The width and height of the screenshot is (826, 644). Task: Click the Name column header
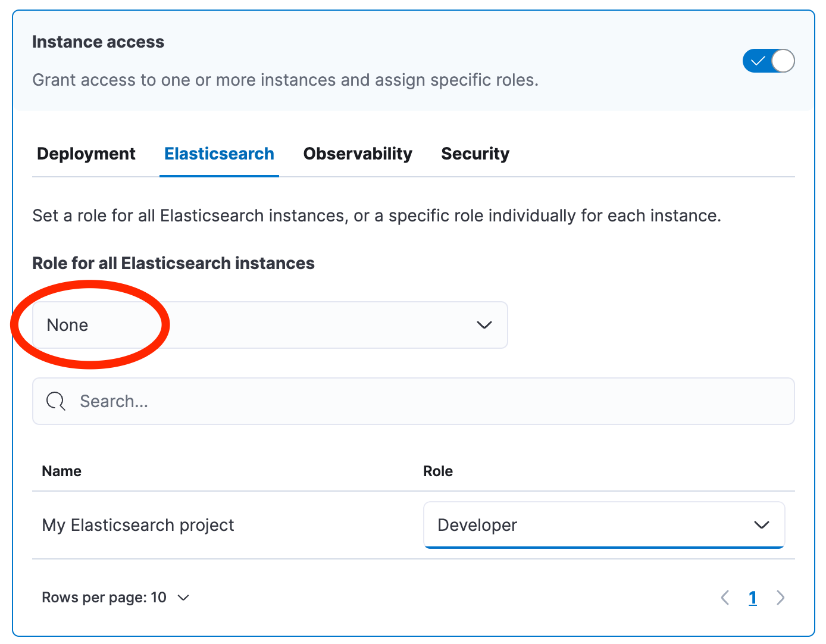coord(62,471)
